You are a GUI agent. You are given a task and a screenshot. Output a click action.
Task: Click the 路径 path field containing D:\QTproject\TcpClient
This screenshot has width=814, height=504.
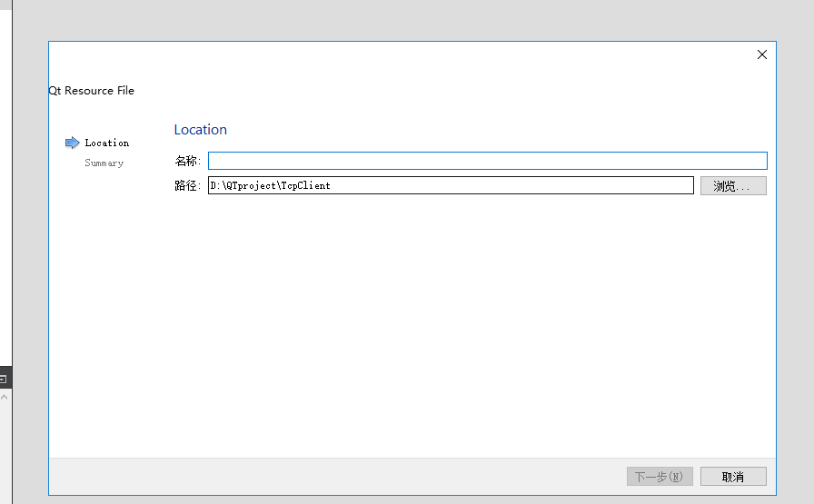pyautogui.click(x=451, y=185)
